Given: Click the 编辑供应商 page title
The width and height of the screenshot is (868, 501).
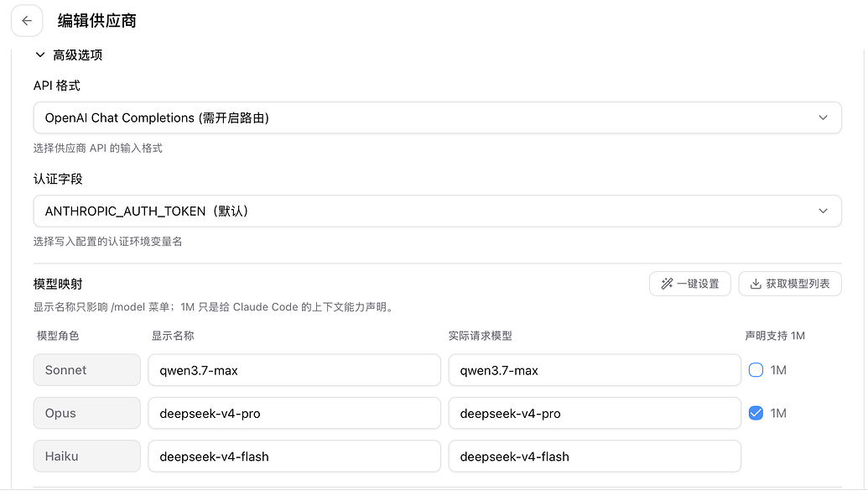Looking at the screenshot, I should tap(97, 20).
